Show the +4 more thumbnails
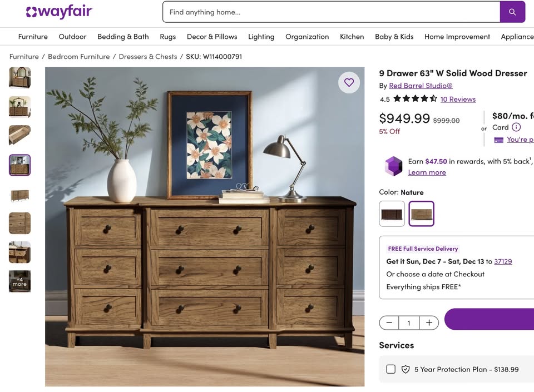This screenshot has height=392, width=534. tap(20, 281)
